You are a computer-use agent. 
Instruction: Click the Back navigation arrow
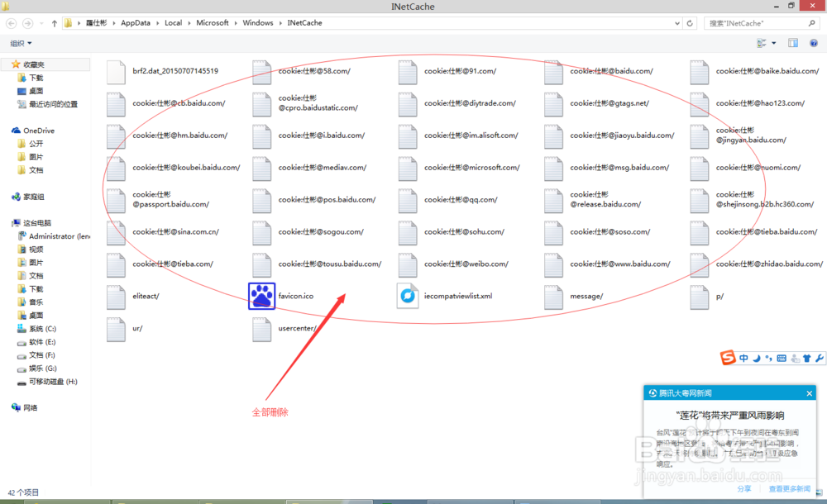pos(11,23)
